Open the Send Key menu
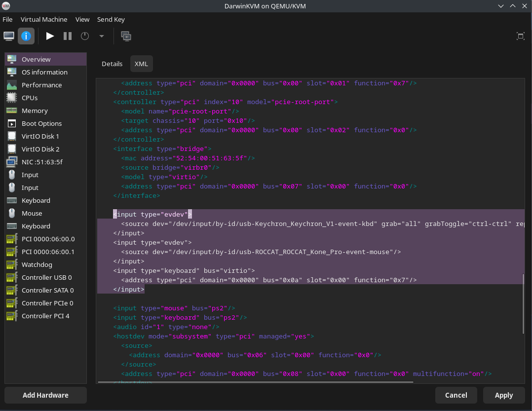The width and height of the screenshot is (532, 411). 111,19
